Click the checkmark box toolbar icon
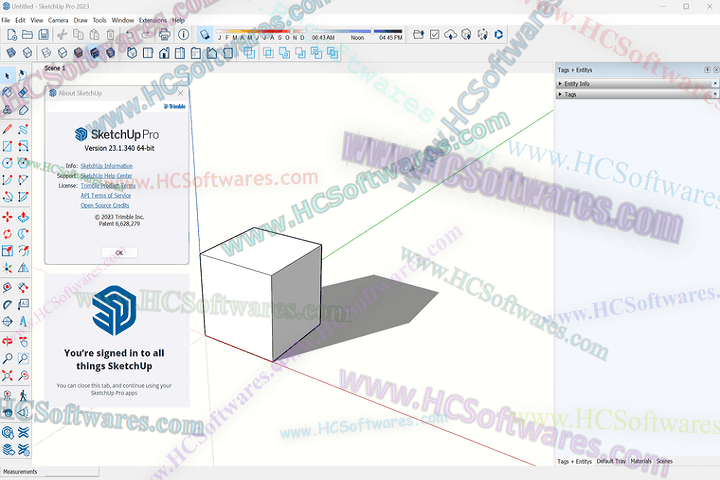 pyautogui.click(x=434, y=34)
